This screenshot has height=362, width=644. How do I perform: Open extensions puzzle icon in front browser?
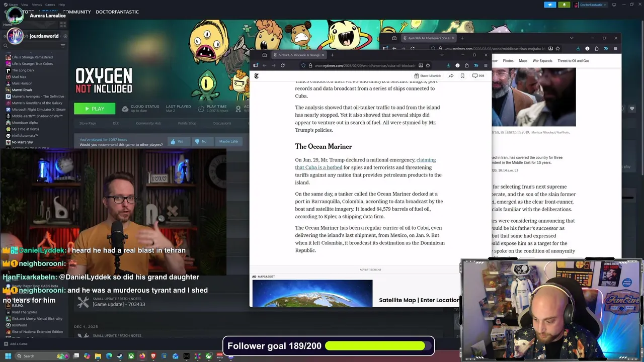click(467, 65)
